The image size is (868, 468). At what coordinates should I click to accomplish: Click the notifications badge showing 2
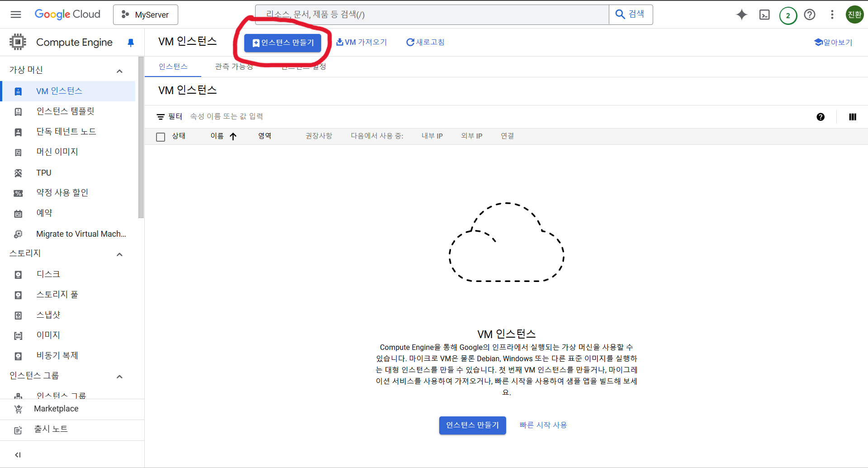pos(788,15)
